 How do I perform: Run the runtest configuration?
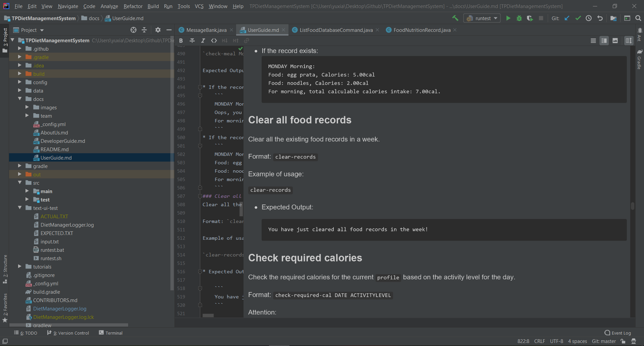pos(508,18)
